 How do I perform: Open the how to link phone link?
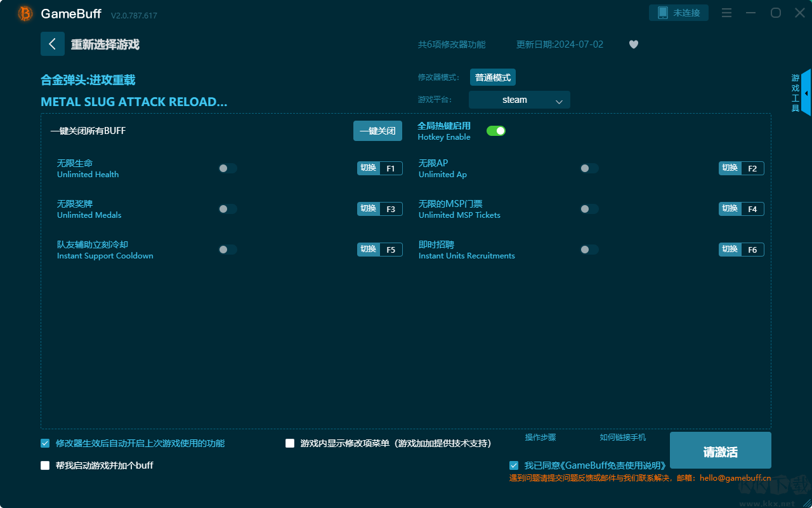622,438
